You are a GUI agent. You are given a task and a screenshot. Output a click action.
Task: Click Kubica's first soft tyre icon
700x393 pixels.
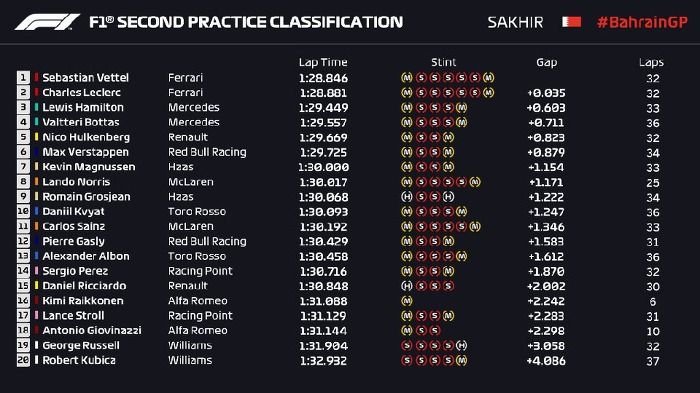click(407, 360)
